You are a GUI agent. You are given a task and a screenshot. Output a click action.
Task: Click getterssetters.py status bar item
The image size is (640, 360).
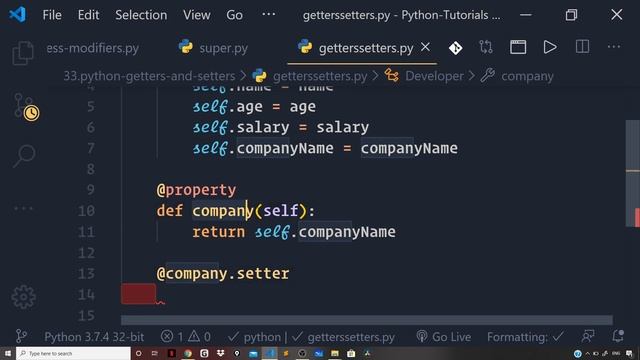(x=343, y=337)
